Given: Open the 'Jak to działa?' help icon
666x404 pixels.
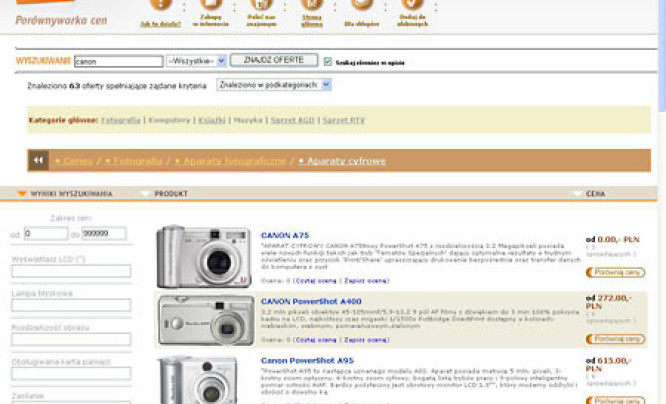Looking at the screenshot, I should pyautogui.click(x=161, y=5).
